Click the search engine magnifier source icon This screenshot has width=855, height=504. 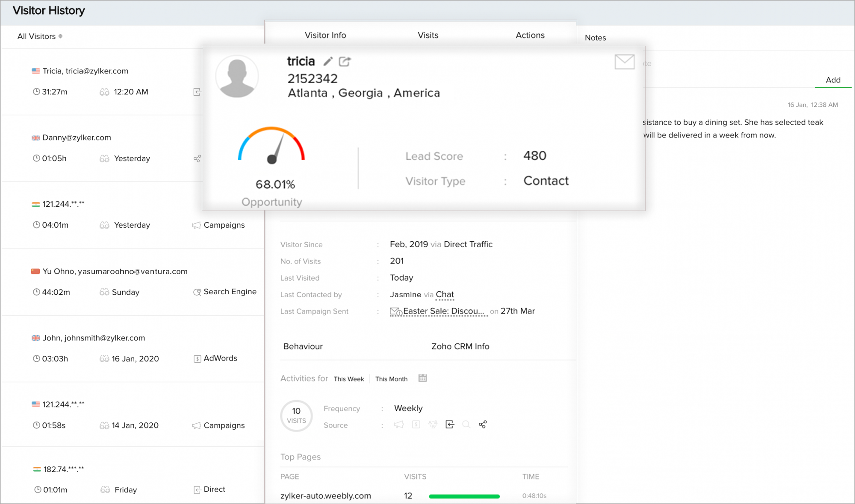click(466, 425)
